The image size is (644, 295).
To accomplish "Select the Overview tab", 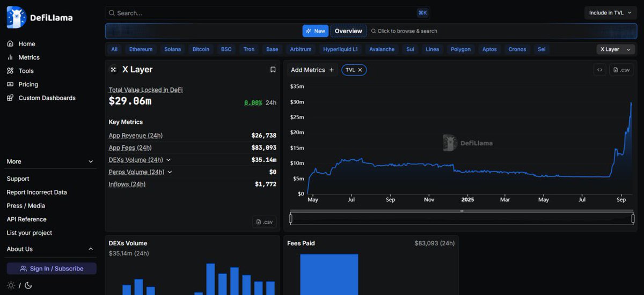I will click(348, 31).
